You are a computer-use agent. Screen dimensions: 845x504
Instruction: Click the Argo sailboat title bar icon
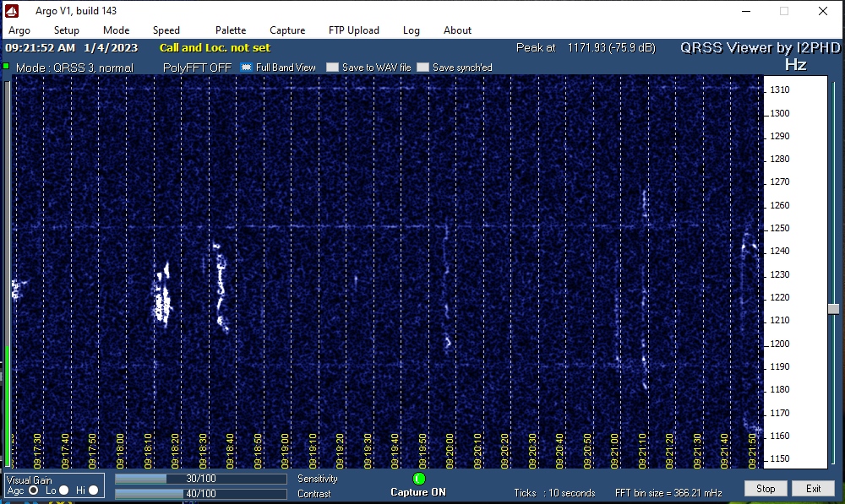[x=12, y=11]
